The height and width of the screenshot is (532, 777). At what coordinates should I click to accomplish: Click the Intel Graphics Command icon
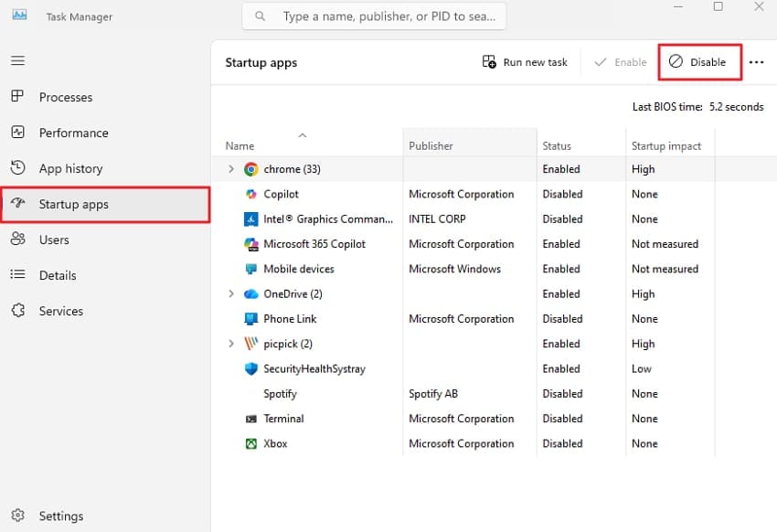pos(251,219)
